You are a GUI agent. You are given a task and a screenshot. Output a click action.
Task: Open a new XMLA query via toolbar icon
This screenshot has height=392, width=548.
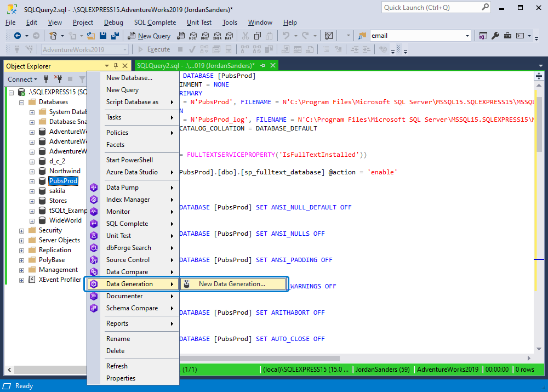[217, 36]
